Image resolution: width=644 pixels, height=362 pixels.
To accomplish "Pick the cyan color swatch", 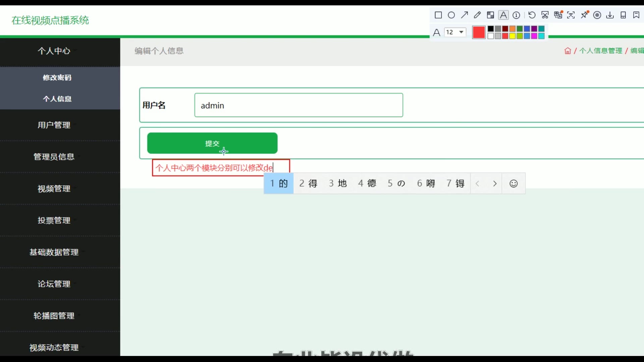I will (541, 36).
